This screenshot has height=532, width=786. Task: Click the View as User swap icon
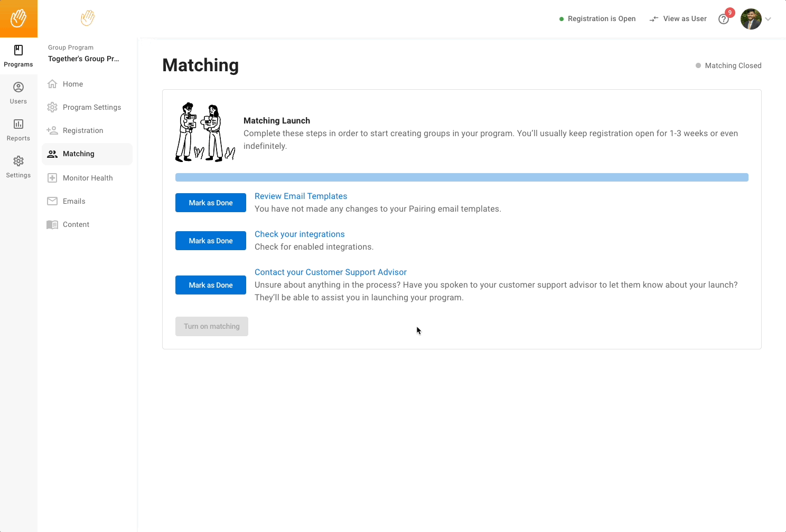[x=654, y=18]
